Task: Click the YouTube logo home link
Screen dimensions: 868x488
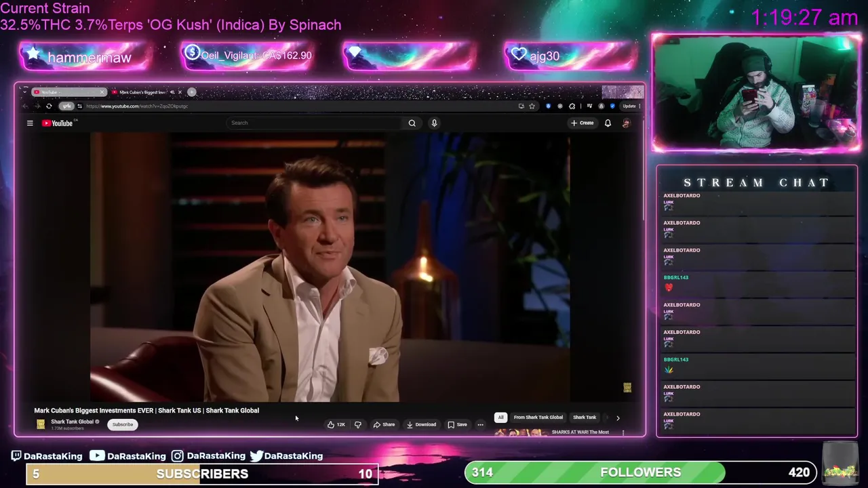Action: point(58,123)
